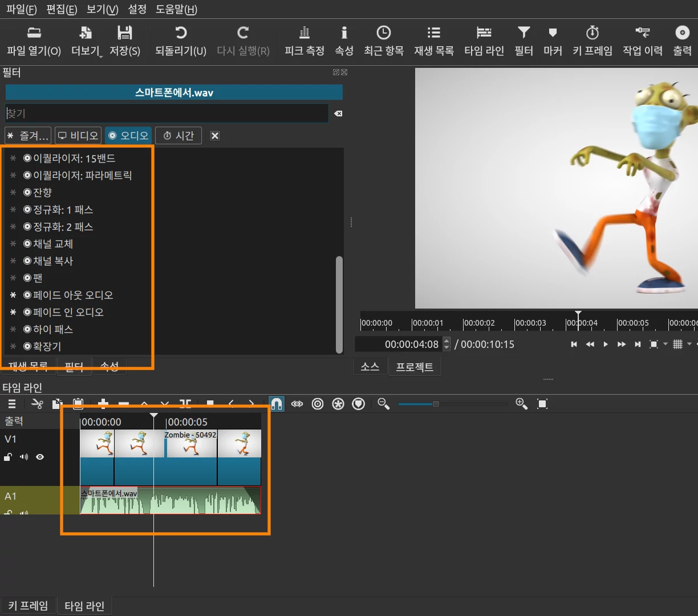
Task: Lock the V1 track
Action: click(x=8, y=457)
